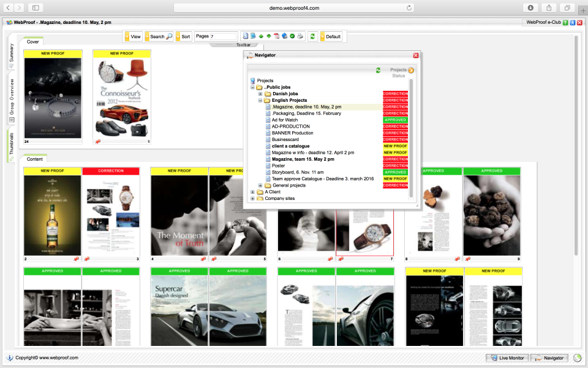Image resolution: width=588 pixels, height=368 pixels.
Task: Select client a catalogue project
Action: pos(290,146)
